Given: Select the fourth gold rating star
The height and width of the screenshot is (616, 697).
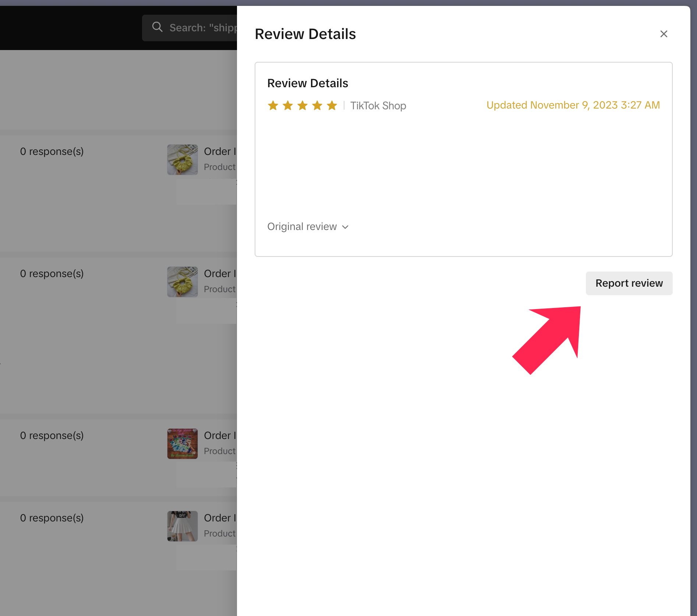Looking at the screenshot, I should pyautogui.click(x=317, y=106).
